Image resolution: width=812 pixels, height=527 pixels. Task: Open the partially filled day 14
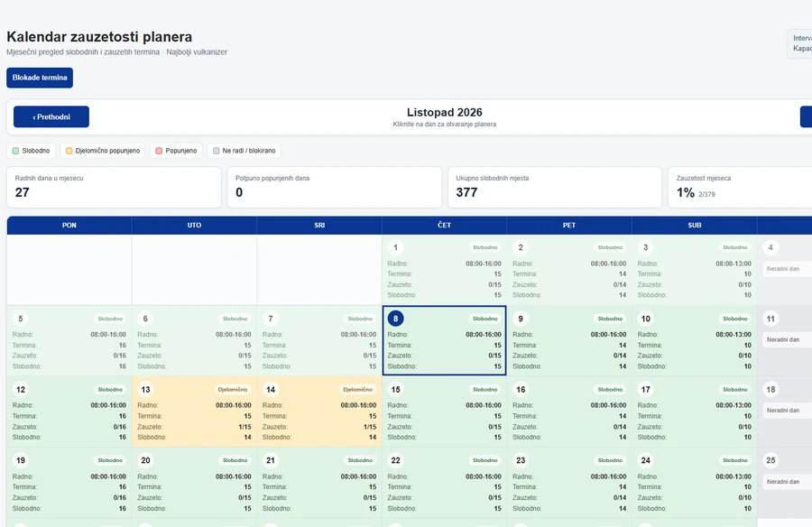pos(319,411)
